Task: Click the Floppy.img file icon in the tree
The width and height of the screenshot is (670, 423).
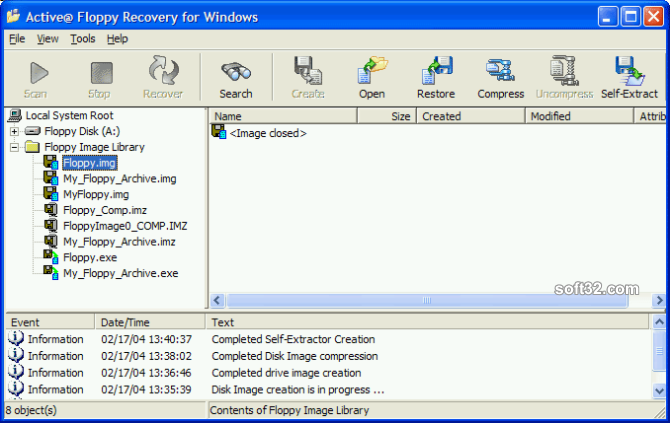Action: click(51, 162)
